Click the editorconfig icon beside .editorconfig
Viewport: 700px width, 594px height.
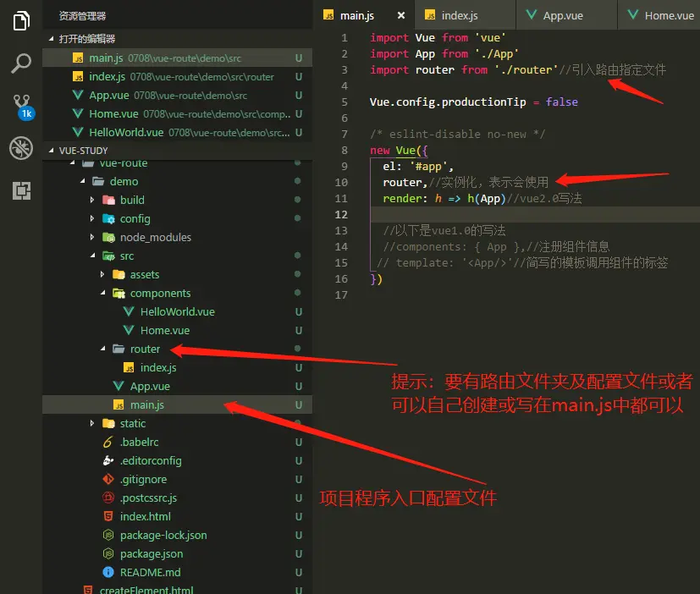tap(108, 460)
